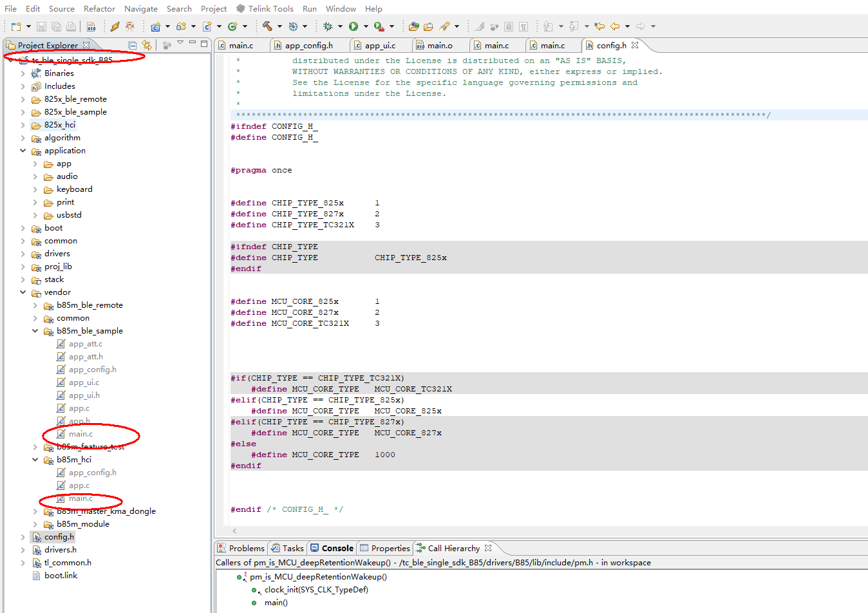Open the Search flashlight dropdown arrow

coord(457,26)
